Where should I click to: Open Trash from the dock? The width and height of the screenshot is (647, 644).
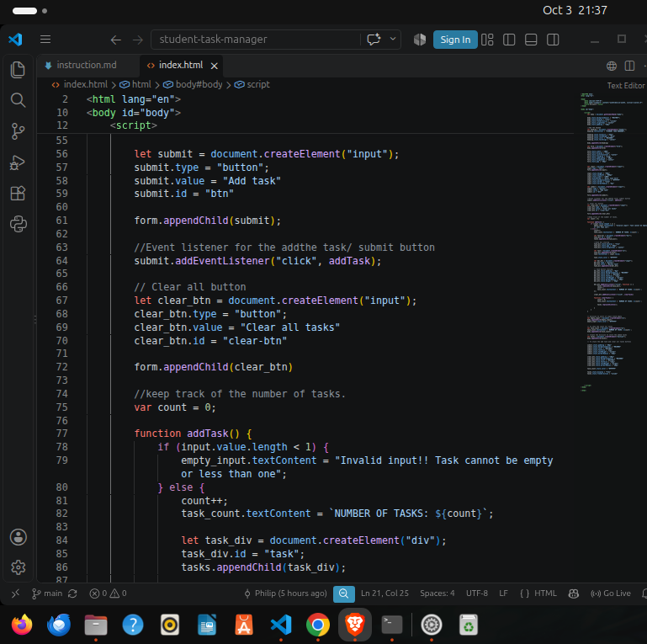[x=469, y=625]
